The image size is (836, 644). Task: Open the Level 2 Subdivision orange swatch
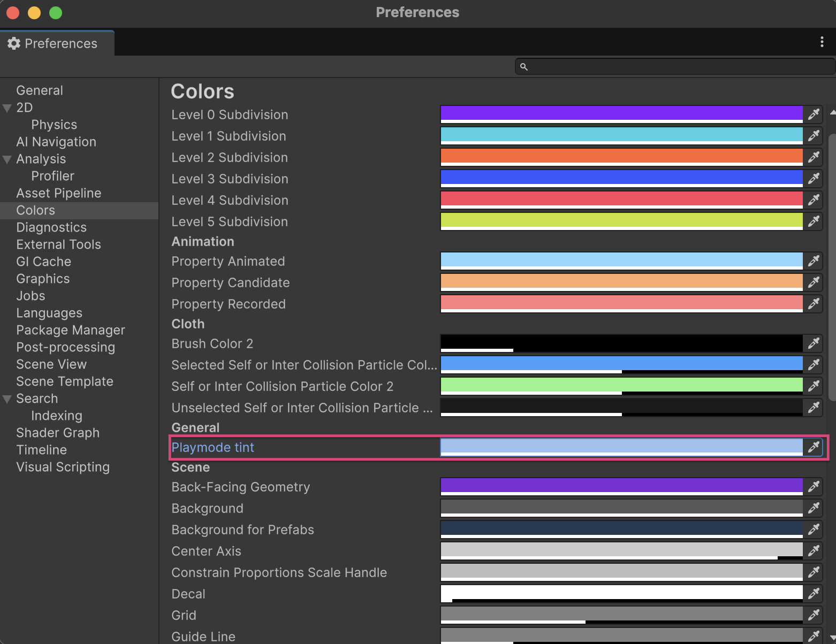click(x=621, y=157)
